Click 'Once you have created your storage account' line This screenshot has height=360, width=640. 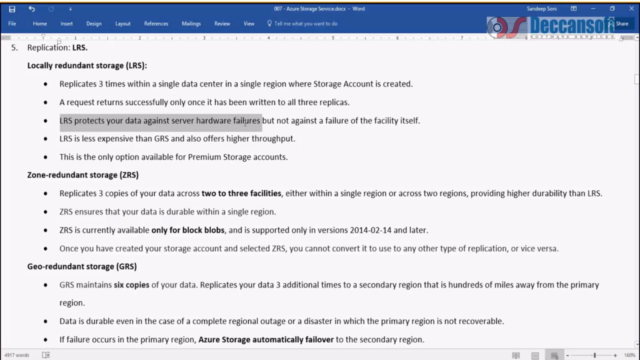[309, 249]
